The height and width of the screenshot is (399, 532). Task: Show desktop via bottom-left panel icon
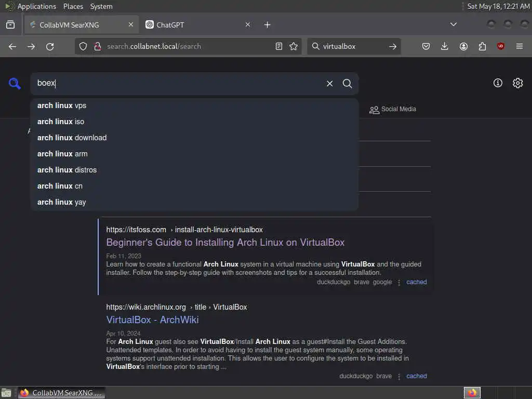coord(6,393)
